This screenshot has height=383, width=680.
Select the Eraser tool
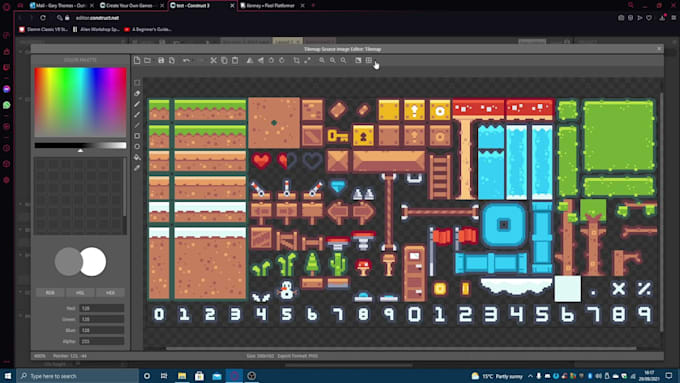(137, 93)
